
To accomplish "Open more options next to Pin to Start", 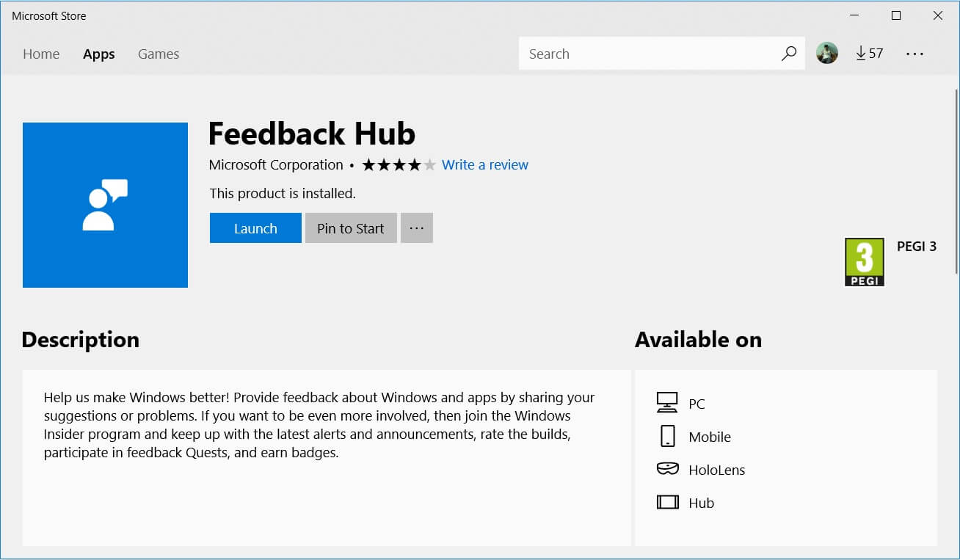I will coord(416,228).
